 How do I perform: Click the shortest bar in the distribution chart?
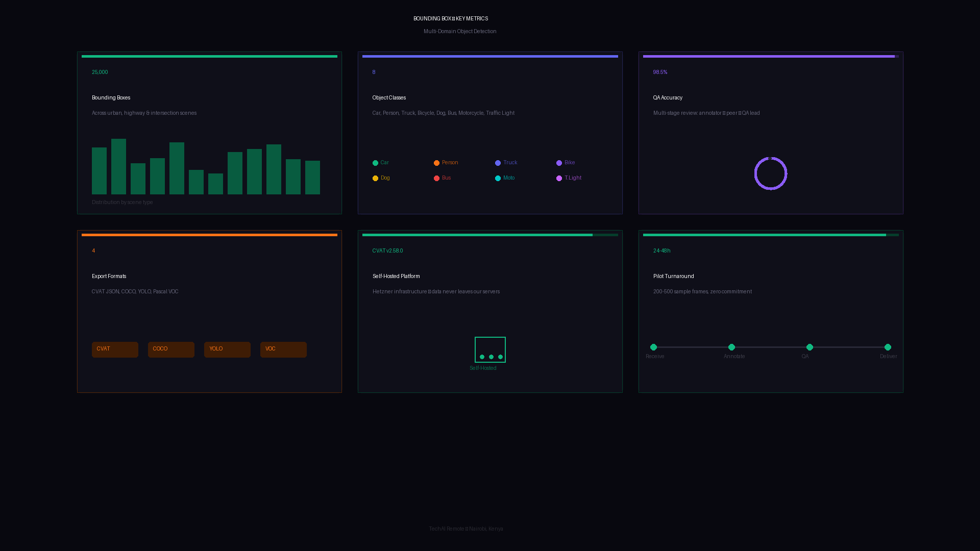(x=215, y=184)
